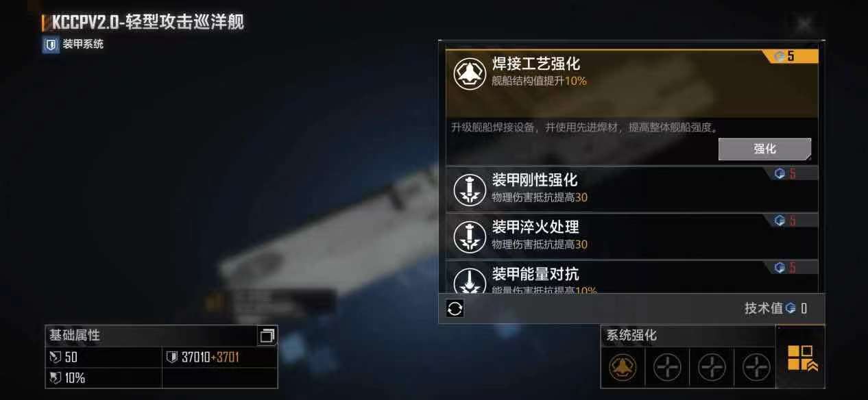
Task: Click the reset refresh icon beside 技术值
Action: click(x=455, y=309)
